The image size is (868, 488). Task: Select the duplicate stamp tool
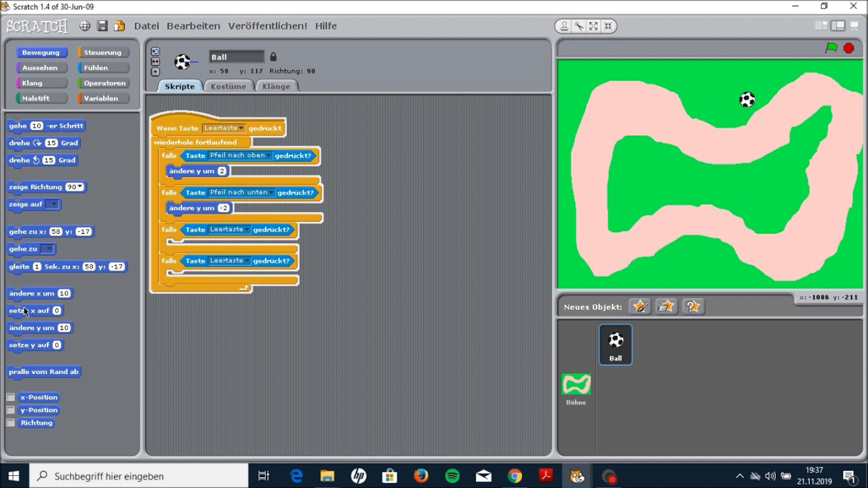click(564, 26)
